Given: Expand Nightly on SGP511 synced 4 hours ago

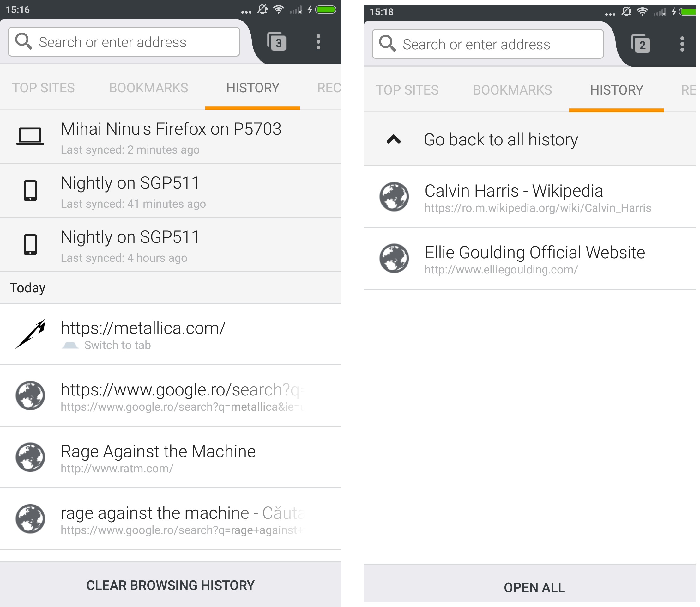Looking at the screenshot, I should click(x=171, y=245).
